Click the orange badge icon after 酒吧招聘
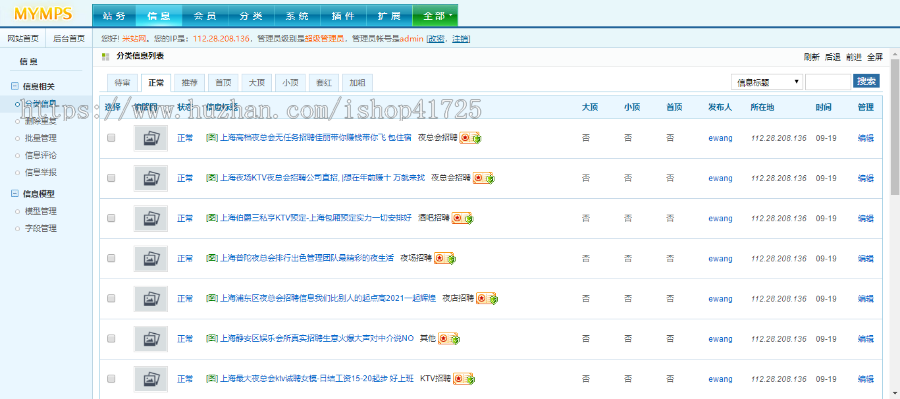Image resolution: width=900 pixels, height=399 pixels. [x=462, y=218]
